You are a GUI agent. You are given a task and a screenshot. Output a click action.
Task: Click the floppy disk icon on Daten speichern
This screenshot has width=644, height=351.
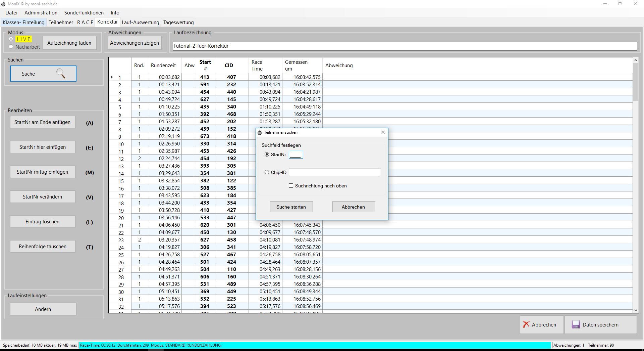[x=576, y=324]
